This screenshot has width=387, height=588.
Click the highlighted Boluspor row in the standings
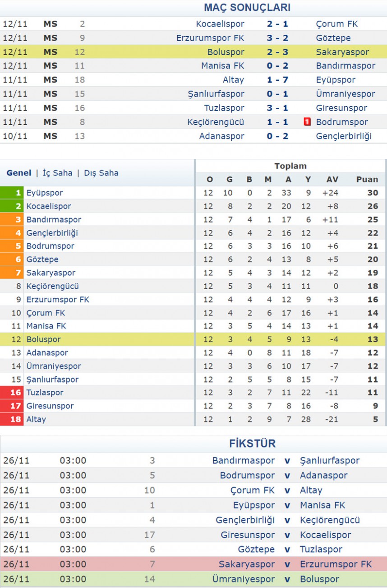point(193,339)
